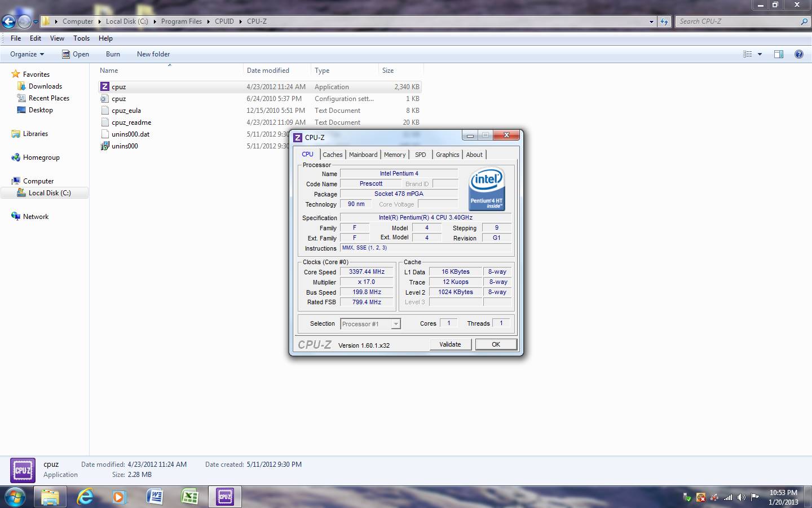
Task: Click the Intel Pentium 4 HT logo
Action: tap(487, 190)
